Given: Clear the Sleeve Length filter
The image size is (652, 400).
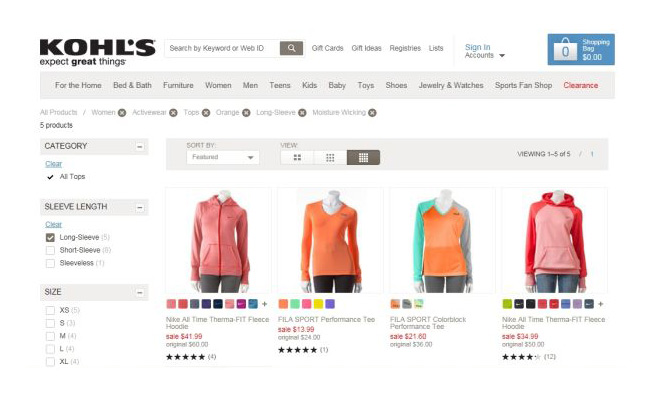Looking at the screenshot, I should click(x=53, y=225).
